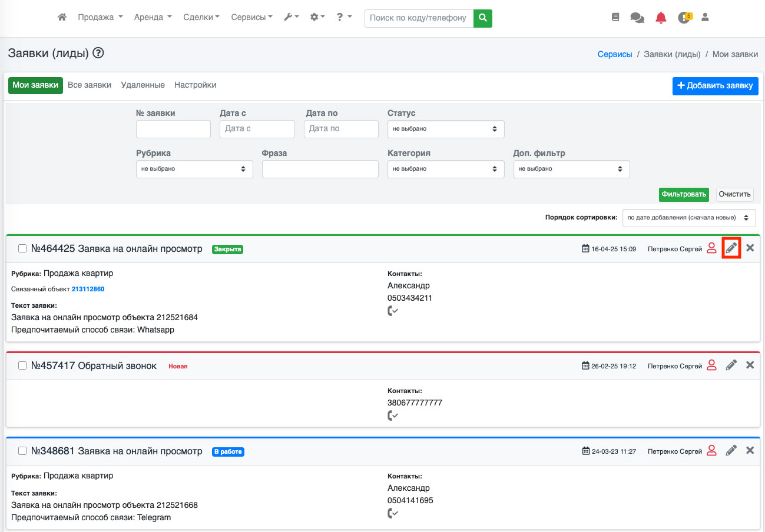Click the Фраза text input field
This screenshot has height=532, width=765.
click(320, 169)
